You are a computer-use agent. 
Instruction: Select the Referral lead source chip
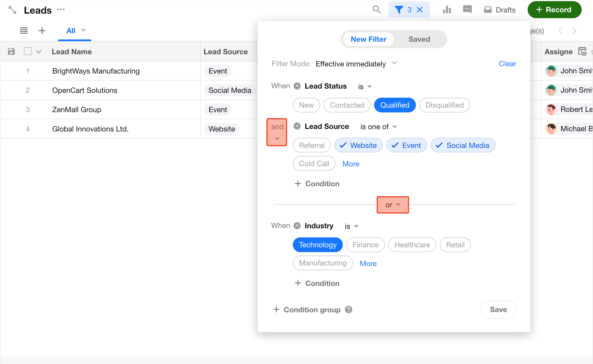coord(312,145)
